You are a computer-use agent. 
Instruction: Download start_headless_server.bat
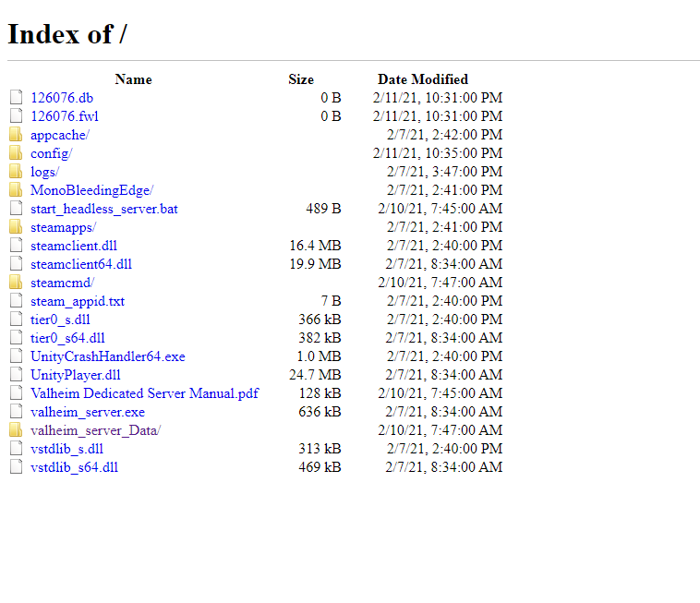point(104,209)
